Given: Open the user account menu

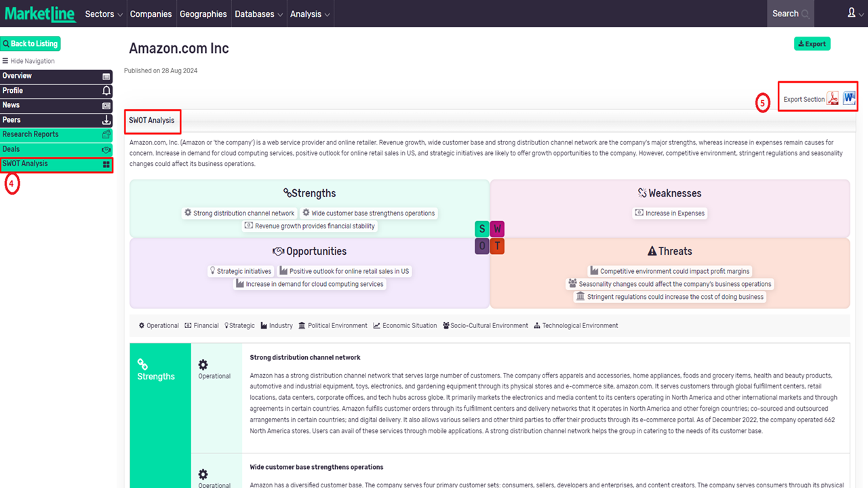Looking at the screenshot, I should 854,14.
